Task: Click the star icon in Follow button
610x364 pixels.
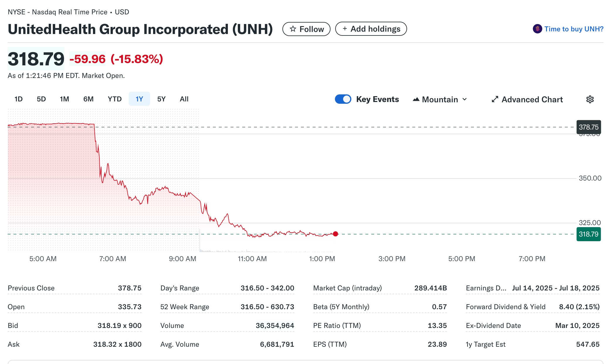Action: pyautogui.click(x=293, y=29)
